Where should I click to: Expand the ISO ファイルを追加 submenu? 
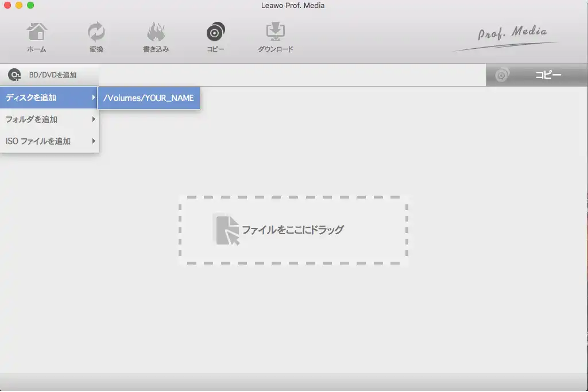coord(94,141)
